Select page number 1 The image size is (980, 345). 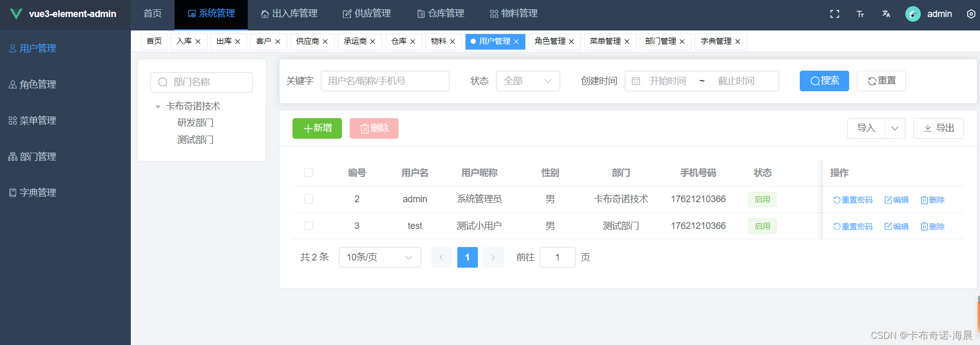pyautogui.click(x=468, y=257)
